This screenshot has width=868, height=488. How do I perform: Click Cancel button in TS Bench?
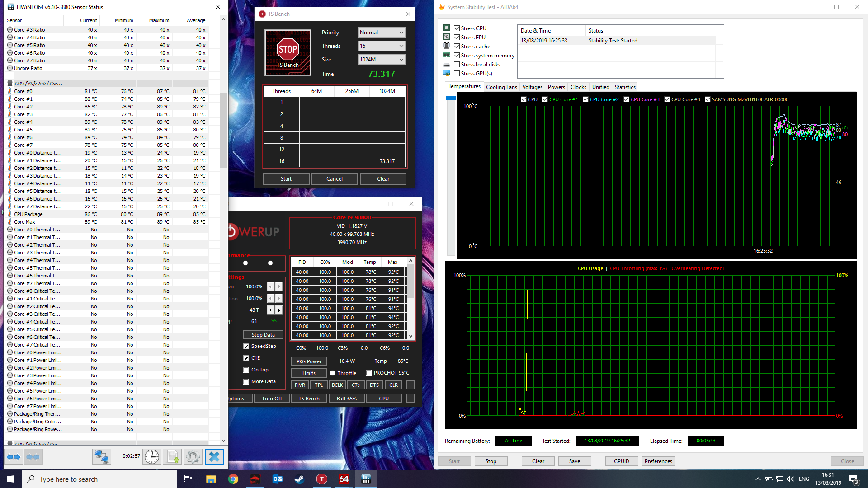(335, 179)
